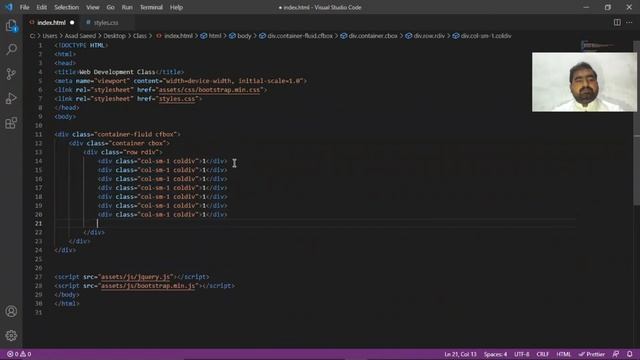Image resolution: width=640 pixels, height=360 pixels.
Task: Click the Users breadcrumb
Action: click(x=50, y=36)
